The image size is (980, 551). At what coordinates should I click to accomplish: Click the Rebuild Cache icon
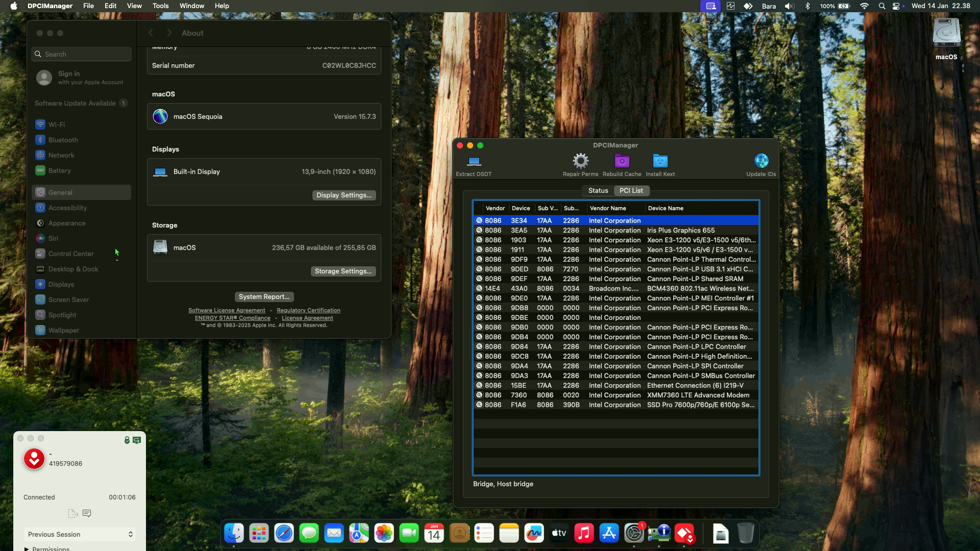pos(622,161)
